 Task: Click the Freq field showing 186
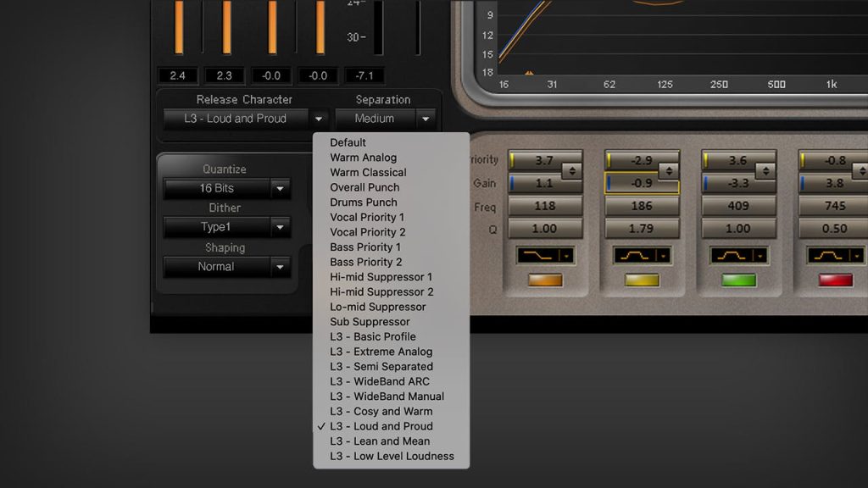642,206
